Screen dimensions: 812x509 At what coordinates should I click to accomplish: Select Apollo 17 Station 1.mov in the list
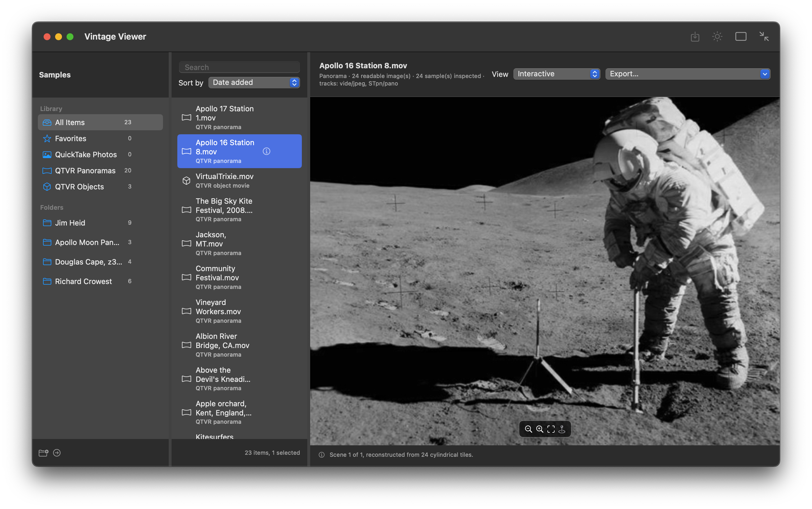(239, 117)
